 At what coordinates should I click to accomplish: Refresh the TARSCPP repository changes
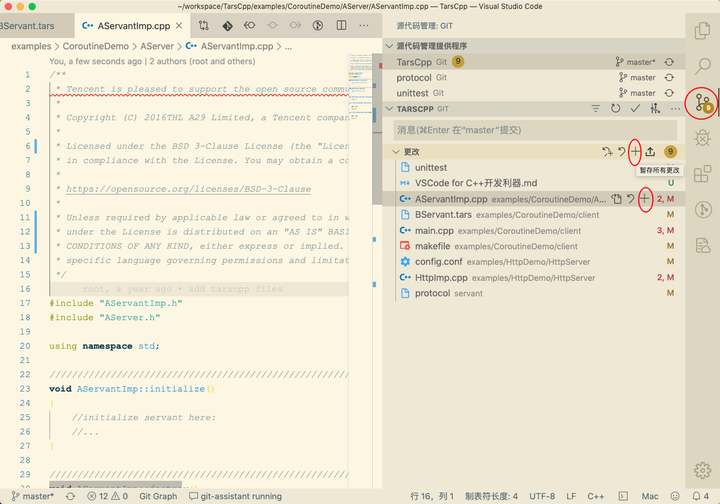click(615, 108)
